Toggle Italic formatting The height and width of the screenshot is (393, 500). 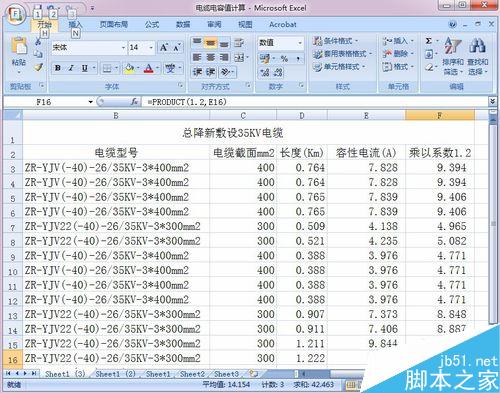click(71, 68)
